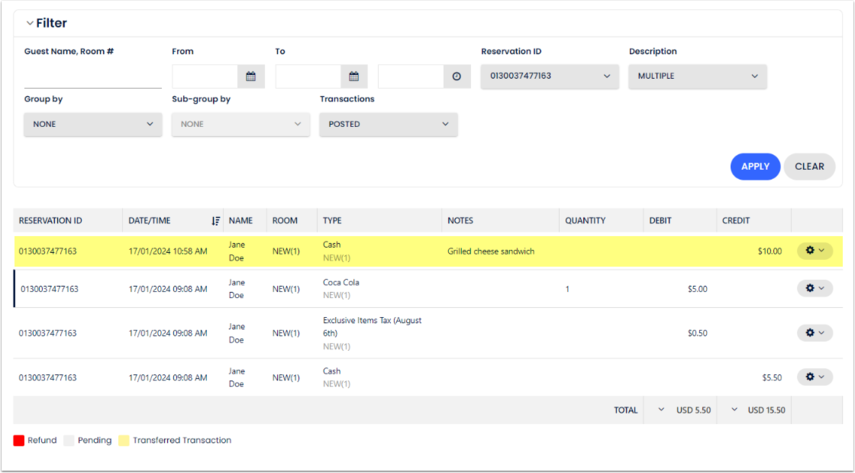855x473 pixels.
Task: Click the Guest Name, Room # input field
Action: tap(92, 77)
